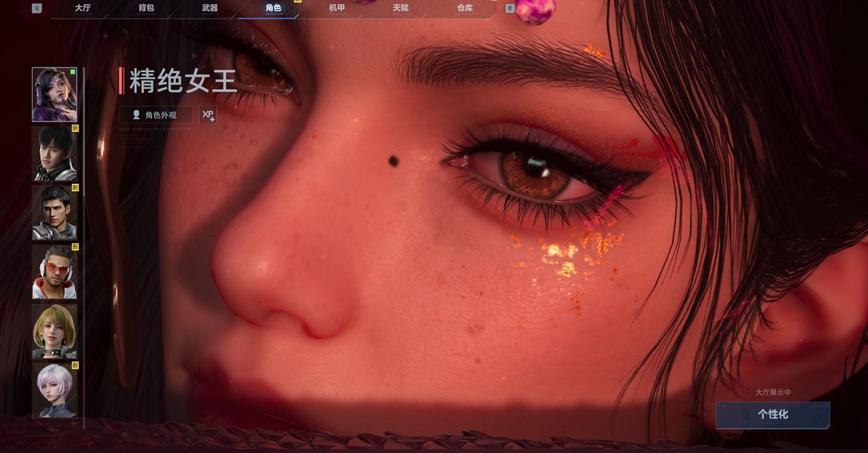
Task: Click the character list scrollbar
Action: [84, 248]
